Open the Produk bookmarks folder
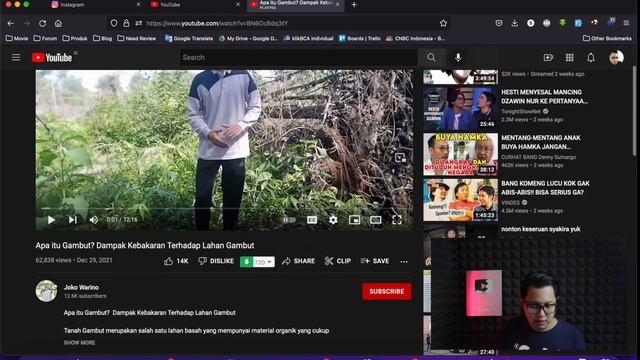The height and width of the screenshot is (360, 640). pos(75,38)
